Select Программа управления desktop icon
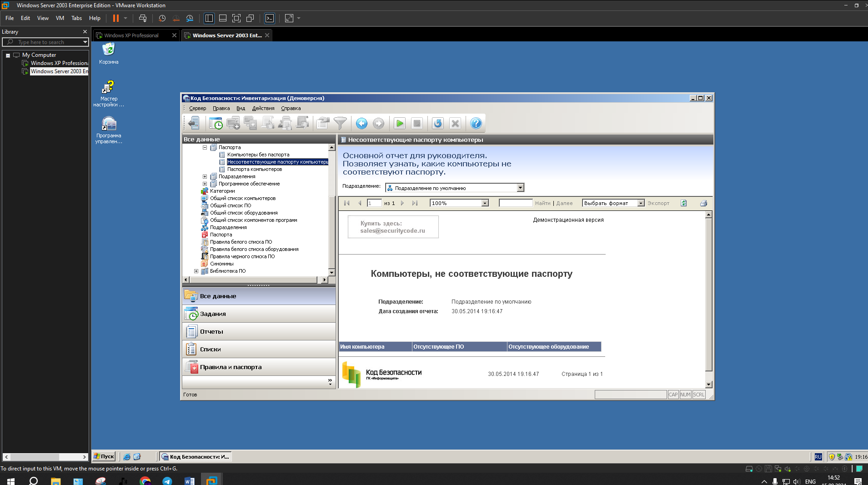Viewport: 868px width, 485px height. coord(109,130)
